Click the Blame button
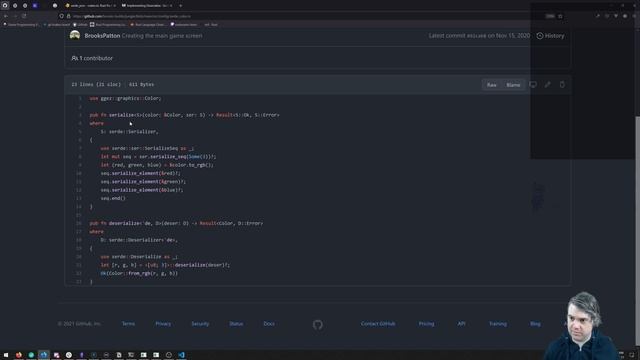The width and height of the screenshot is (640, 360). tap(513, 85)
